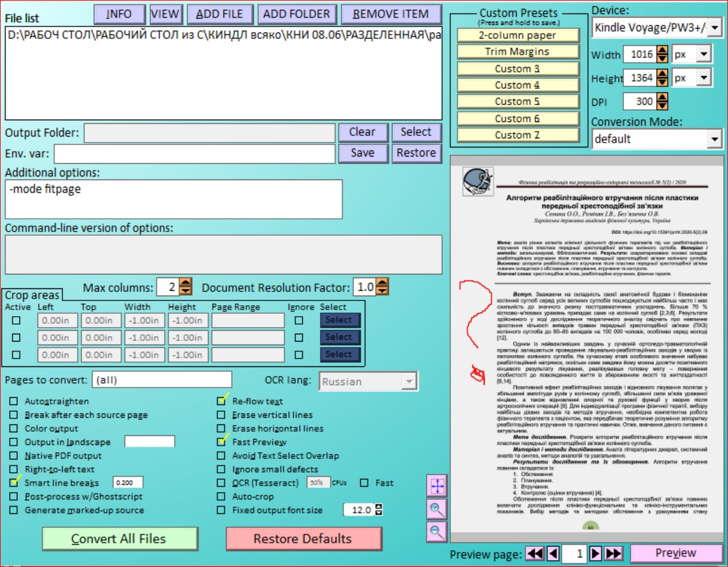Screen dimensions: 728x567
Task: Enable Erase horizontal lines
Action: 221,429
